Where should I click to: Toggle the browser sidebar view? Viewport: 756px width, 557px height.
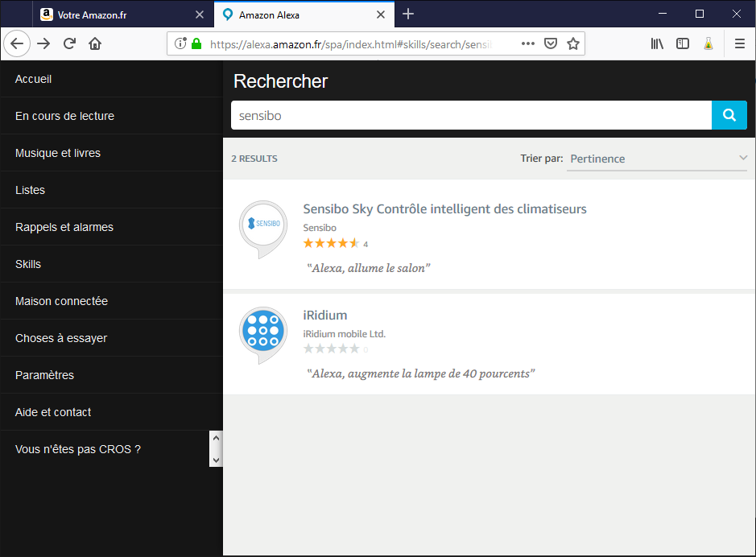point(683,43)
